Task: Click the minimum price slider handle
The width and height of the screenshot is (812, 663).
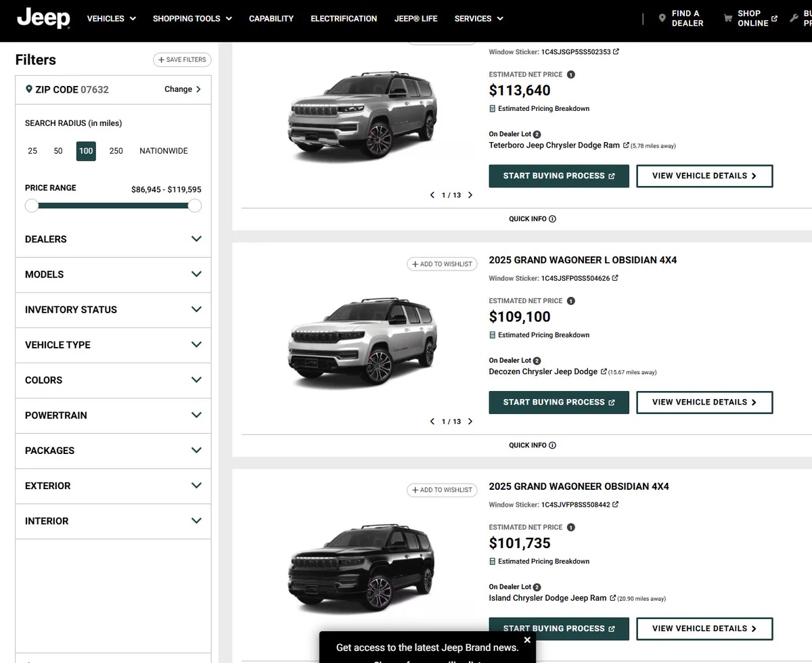Action: (x=32, y=206)
